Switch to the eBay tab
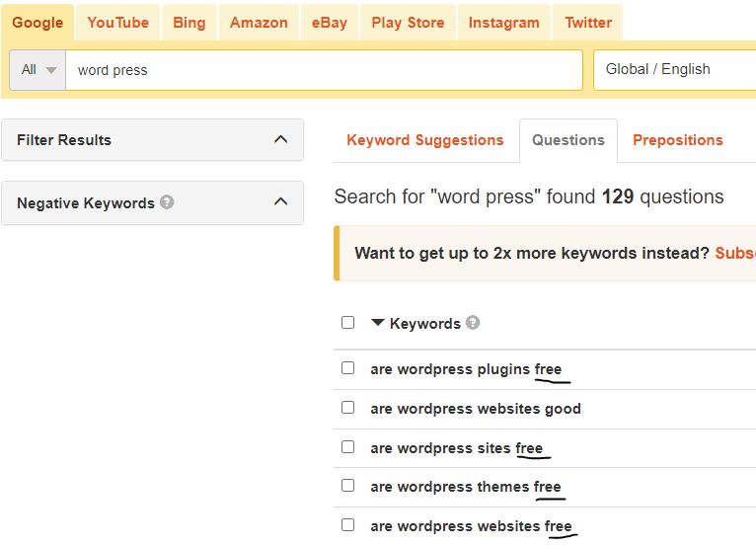 click(330, 23)
